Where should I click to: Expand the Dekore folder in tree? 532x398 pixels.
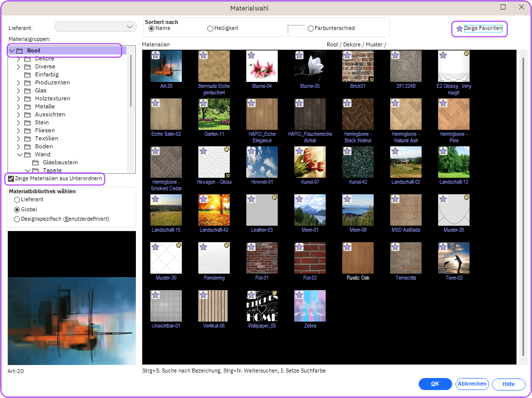coord(19,58)
